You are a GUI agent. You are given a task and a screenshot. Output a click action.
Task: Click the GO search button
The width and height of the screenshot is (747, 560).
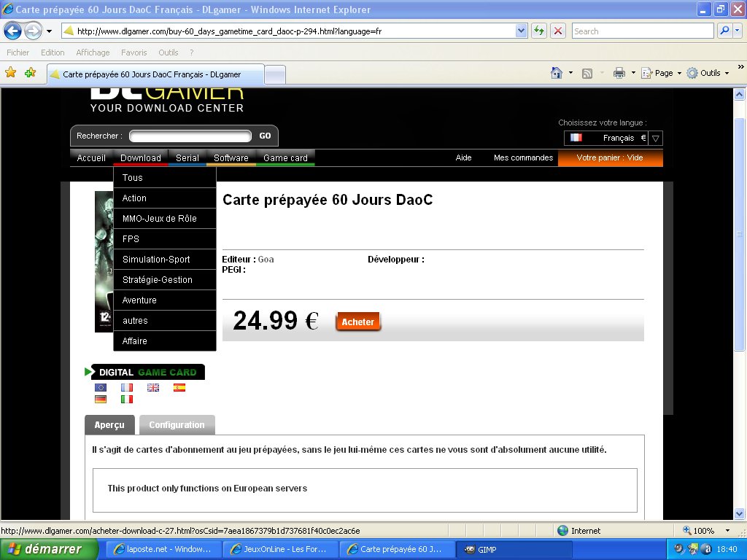(x=265, y=136)
